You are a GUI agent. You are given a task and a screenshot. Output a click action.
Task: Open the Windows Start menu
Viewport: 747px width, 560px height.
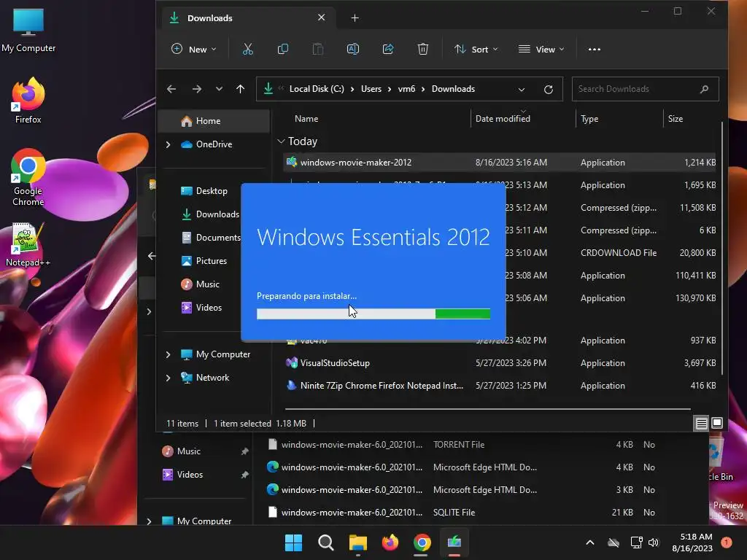[x=293, y=542]
